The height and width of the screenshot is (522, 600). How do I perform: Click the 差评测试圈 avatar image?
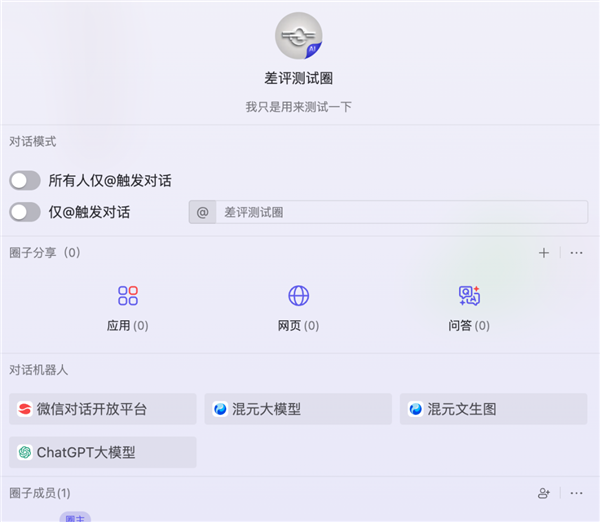[x=298, y=36]
